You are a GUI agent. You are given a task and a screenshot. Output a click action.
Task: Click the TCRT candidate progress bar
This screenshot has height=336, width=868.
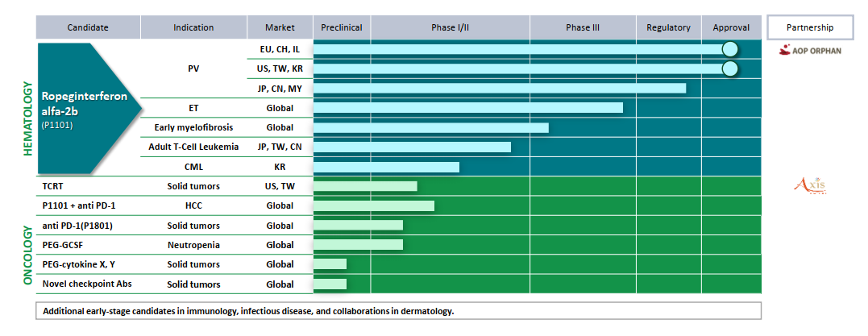[x=365, y=187]
